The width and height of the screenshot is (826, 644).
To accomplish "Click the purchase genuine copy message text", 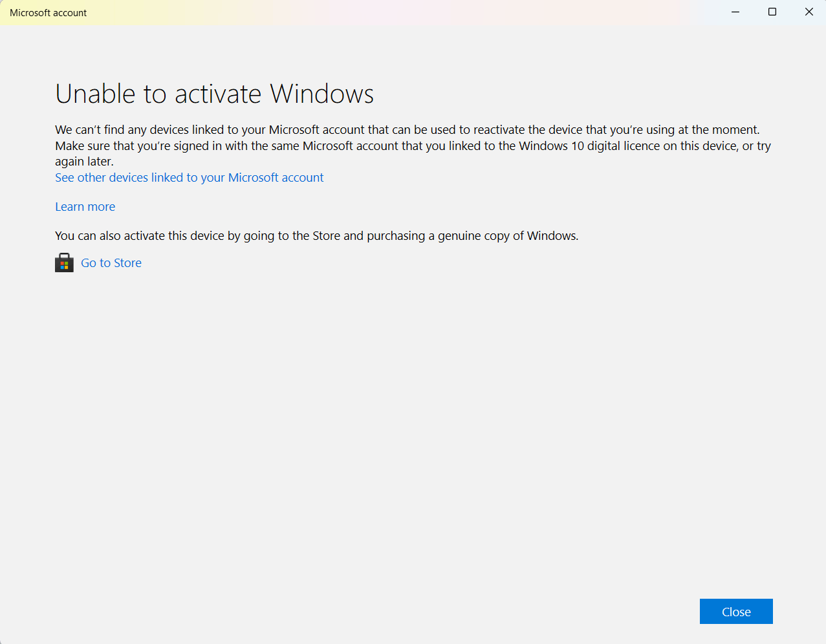I will tap(316, 235).
